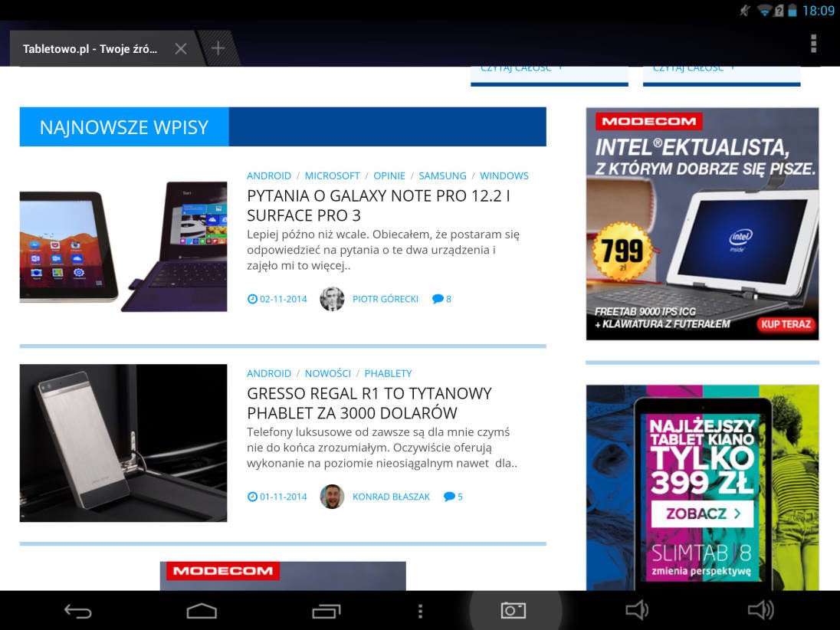
Task: Open the tablets thumbnail for Galaxy Note article
Action: pos(123,247)
